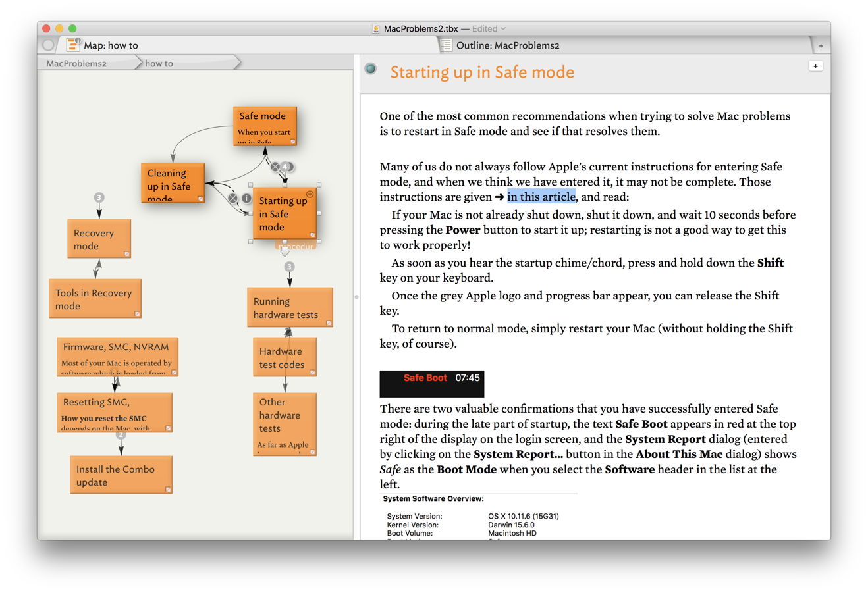This screenshot has height=593, width=868.
Task: Click the X delete-link icon beside Cleaning note
Action: pyautogui.click(x=232, y=197)
